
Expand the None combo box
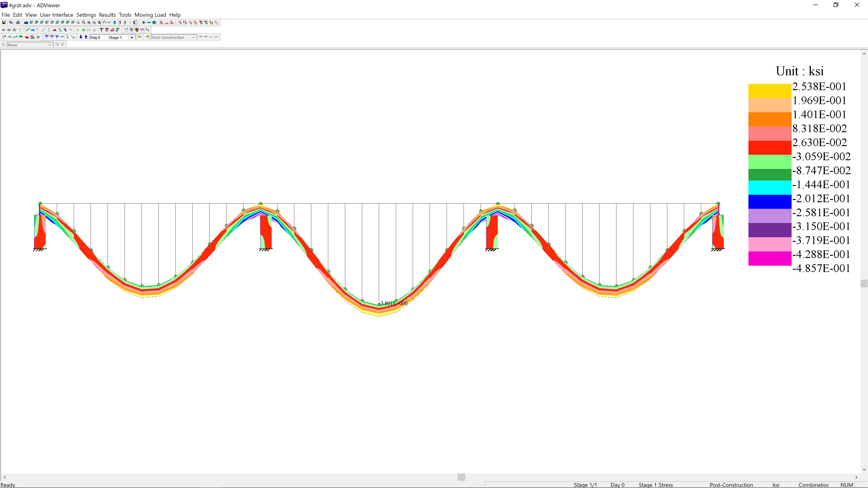click(x=50, y=45)
